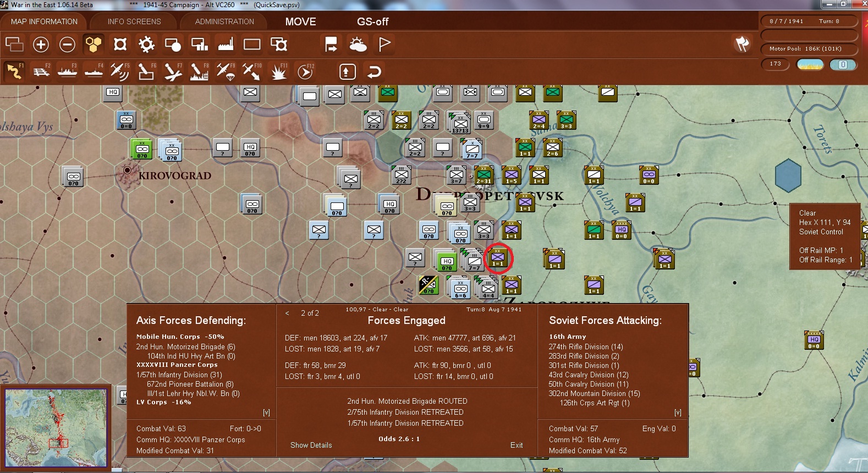Select Air recon mode (F5)
Image resolution: width=868 pixels, height=473 pixels.
click(120, 71)
